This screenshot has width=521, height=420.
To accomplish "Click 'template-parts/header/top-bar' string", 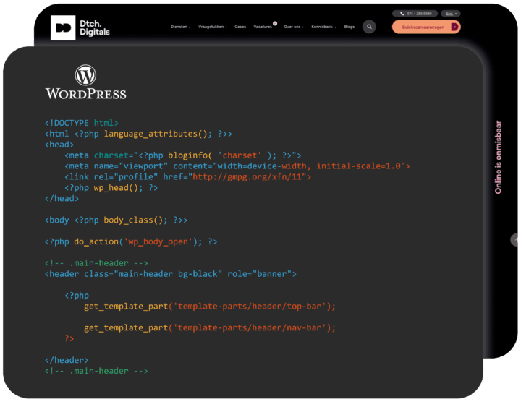I will 250,306.
